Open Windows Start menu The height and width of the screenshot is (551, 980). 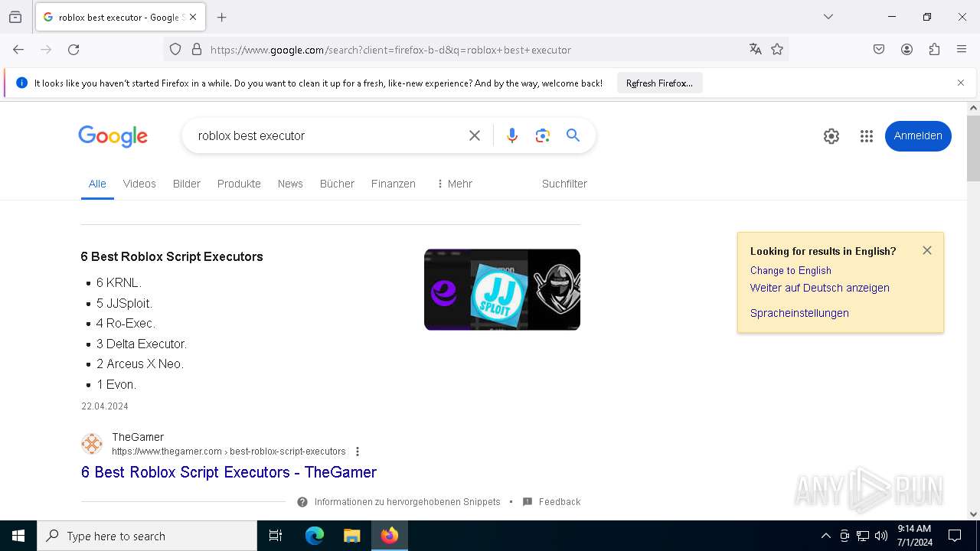click(x=18, y=536)
